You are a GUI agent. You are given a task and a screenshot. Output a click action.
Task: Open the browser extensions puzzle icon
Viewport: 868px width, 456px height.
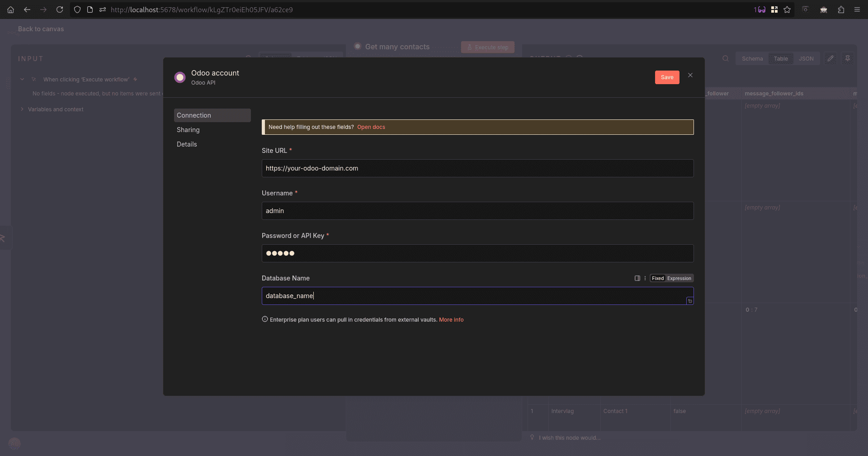(841, 9)
